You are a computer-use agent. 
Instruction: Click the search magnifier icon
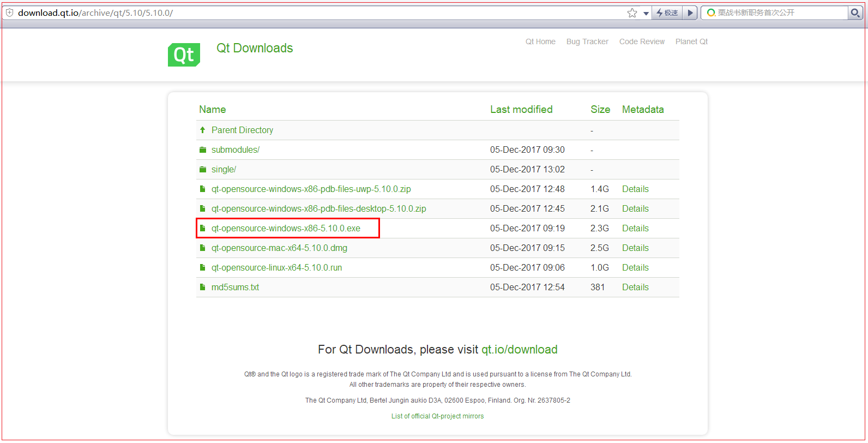click(855, 13)
